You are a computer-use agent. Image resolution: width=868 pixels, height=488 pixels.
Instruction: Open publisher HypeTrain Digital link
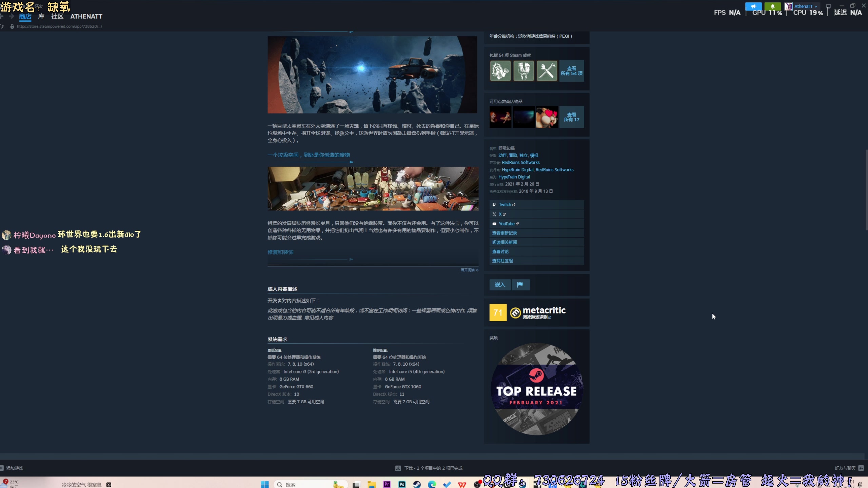coord(517,170)
